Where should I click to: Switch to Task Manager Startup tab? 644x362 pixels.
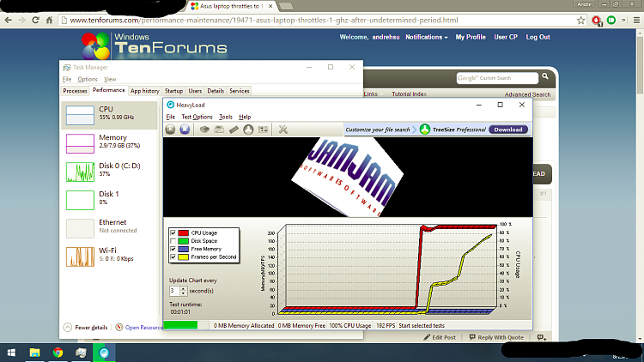(x=173, y=91)
